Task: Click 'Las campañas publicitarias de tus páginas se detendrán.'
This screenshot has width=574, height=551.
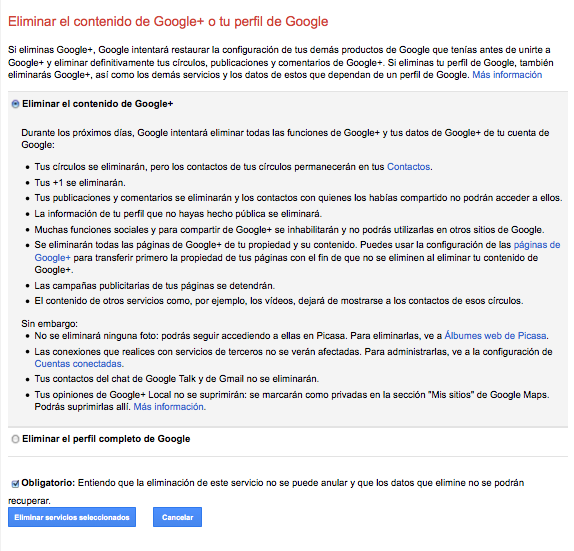Action: coord(154,286)
